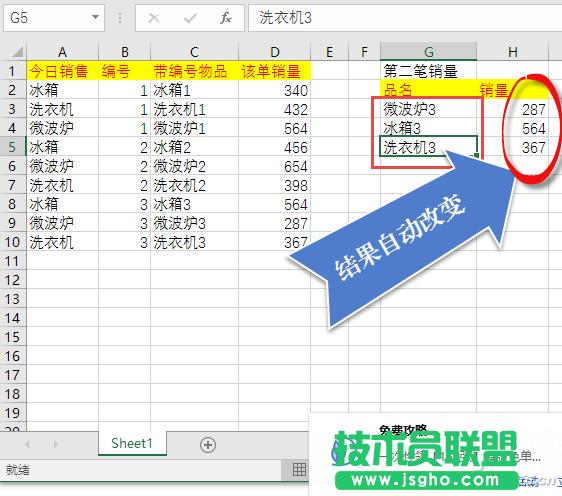Click the formula bar resize dots handle
This screenshot has width=562, height=496.
[x=120, y=18]
